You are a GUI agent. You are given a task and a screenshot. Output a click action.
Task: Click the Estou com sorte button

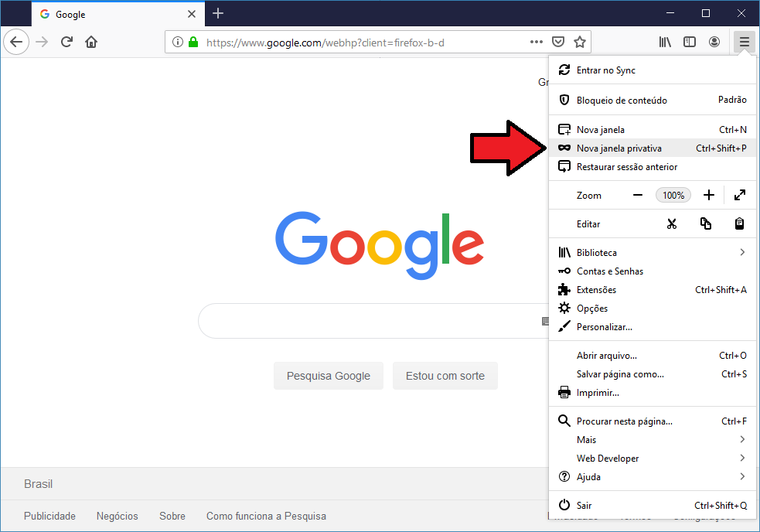point(445,376)
